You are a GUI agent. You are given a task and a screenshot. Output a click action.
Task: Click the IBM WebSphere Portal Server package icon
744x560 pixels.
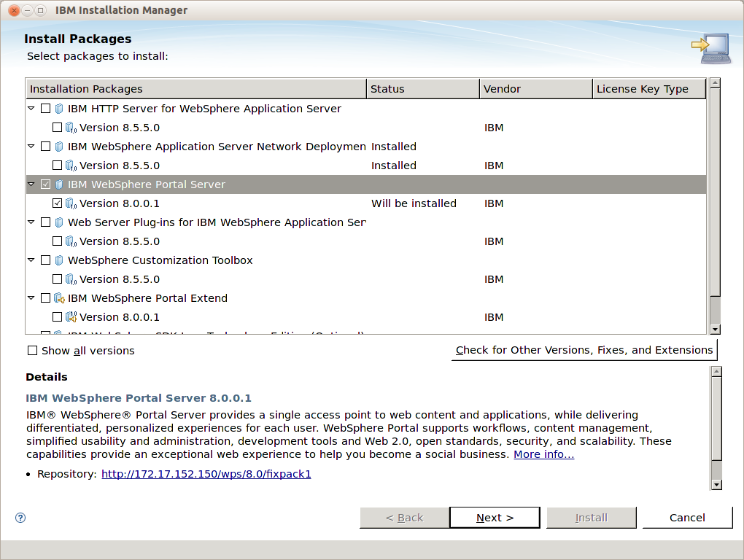(x=59, y=184)
